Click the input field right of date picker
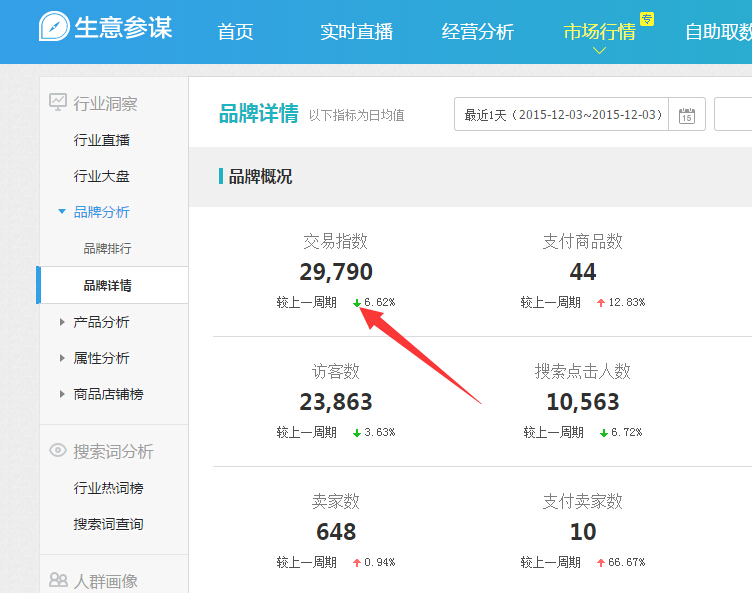Screen dimensions: 752x593 pos(733,114)
